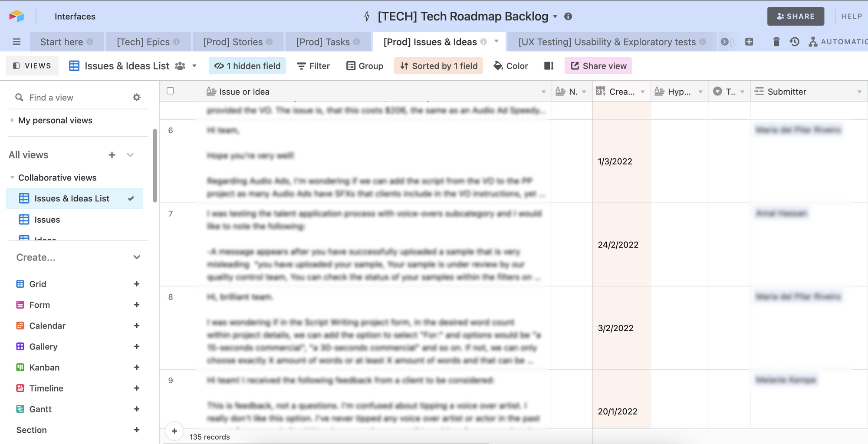This screenshot has width=868, height=444.
Task: Click the lightning bolt icon by title
Action: coord(367,16)
